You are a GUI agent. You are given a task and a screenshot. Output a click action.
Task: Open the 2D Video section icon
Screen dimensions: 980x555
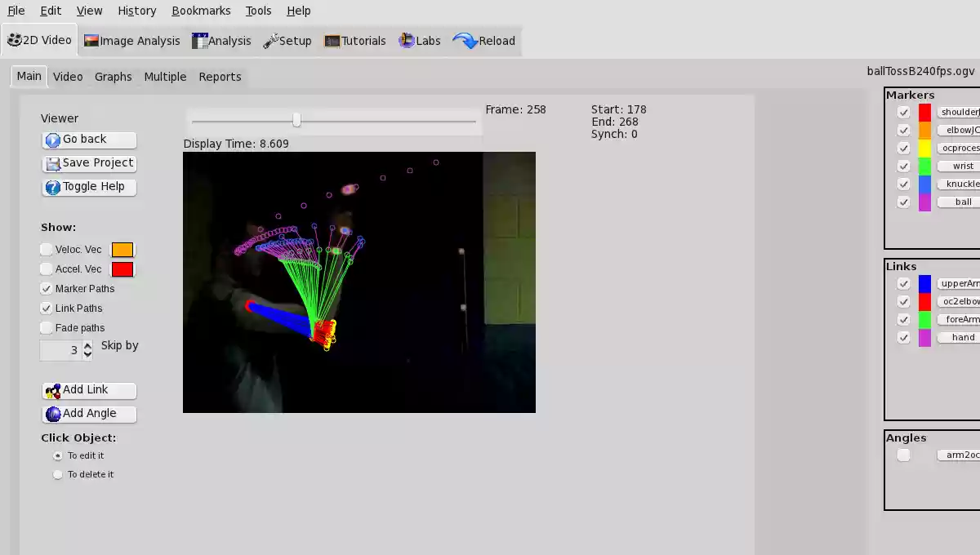[14, 40]
